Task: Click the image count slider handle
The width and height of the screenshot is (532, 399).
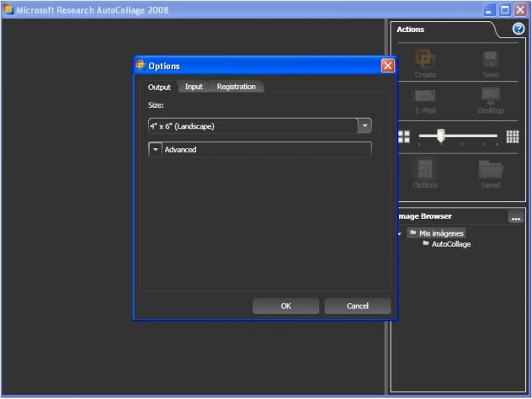Action: [x=441, y=136]
